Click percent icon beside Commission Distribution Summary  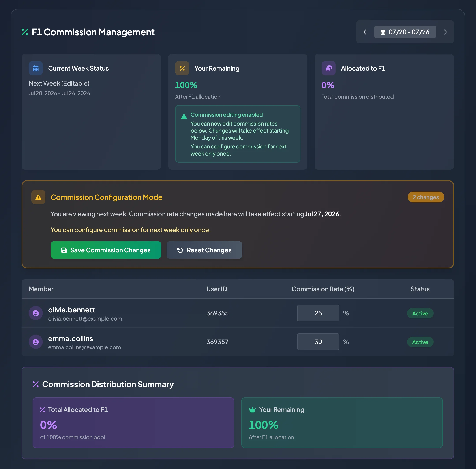pos(36,384)
